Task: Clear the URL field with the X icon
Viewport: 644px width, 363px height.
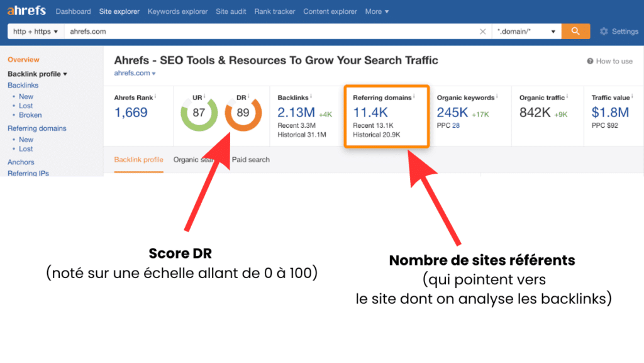Action: (x=482, y=31)
